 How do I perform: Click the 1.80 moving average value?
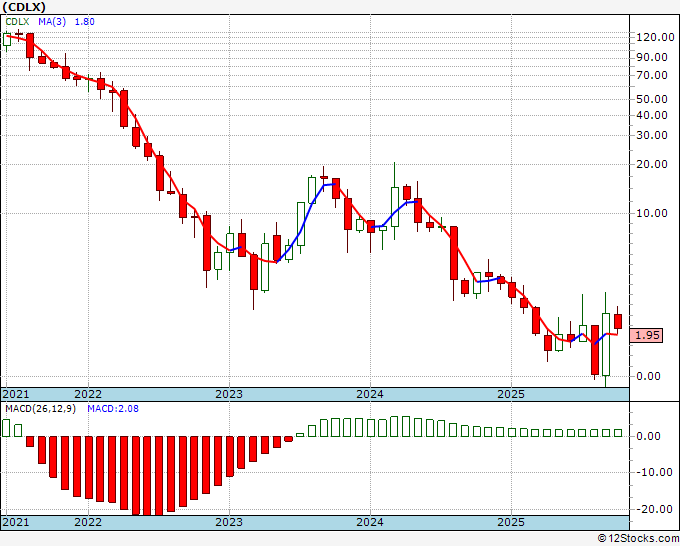(x=85, y=22)
